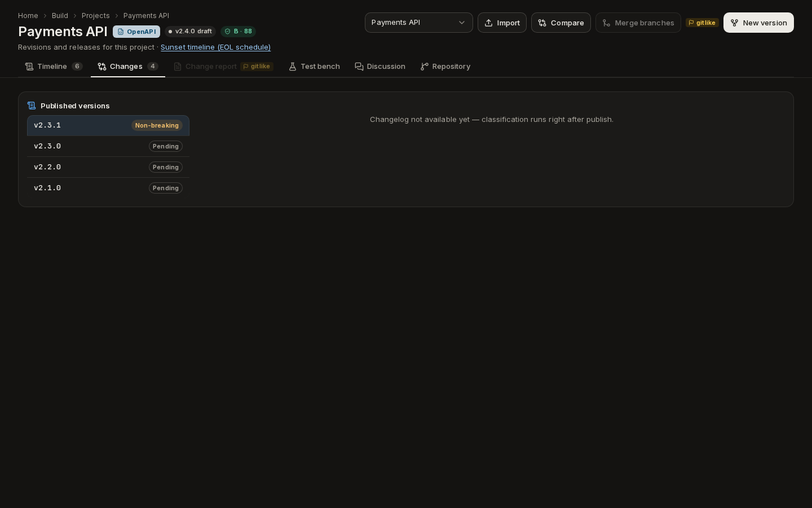Click the Payments API breadcrumb

tap(146, 15)
